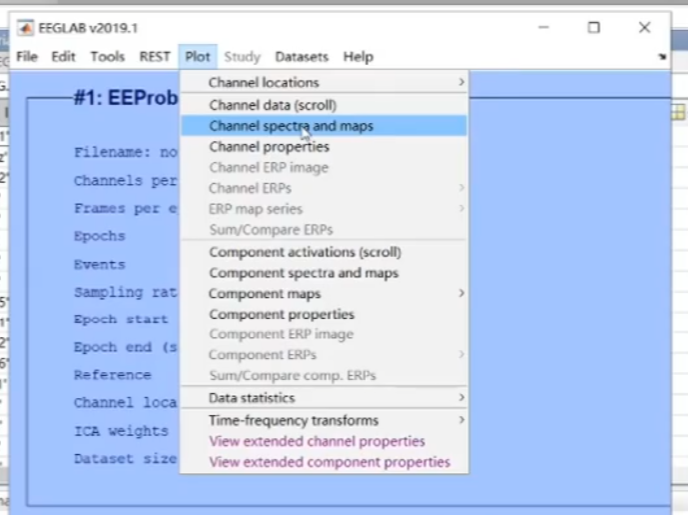The height and width of the screenshot is (515, 688).
Task: Open the Datasets menu
Action: [x=301, y=57]
